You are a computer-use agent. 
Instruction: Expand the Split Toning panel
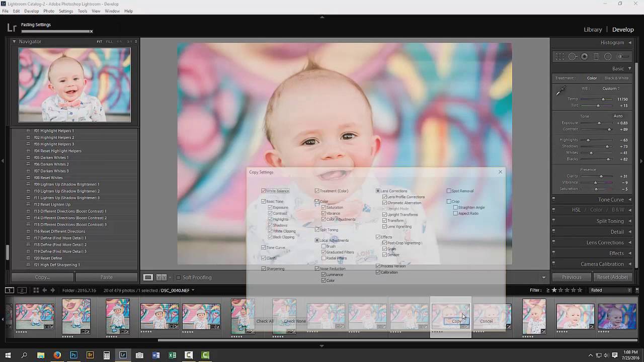point(630,221)
